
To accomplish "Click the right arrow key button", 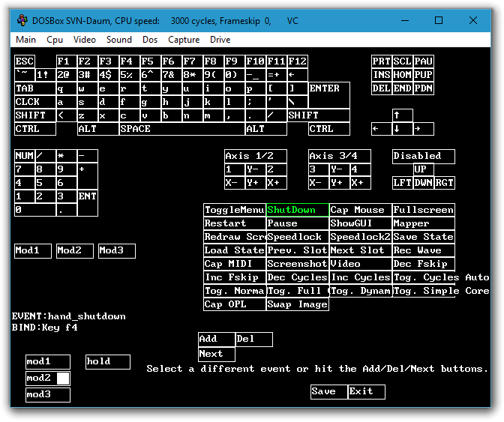I will pyautogui.click(x=423, y=129).
